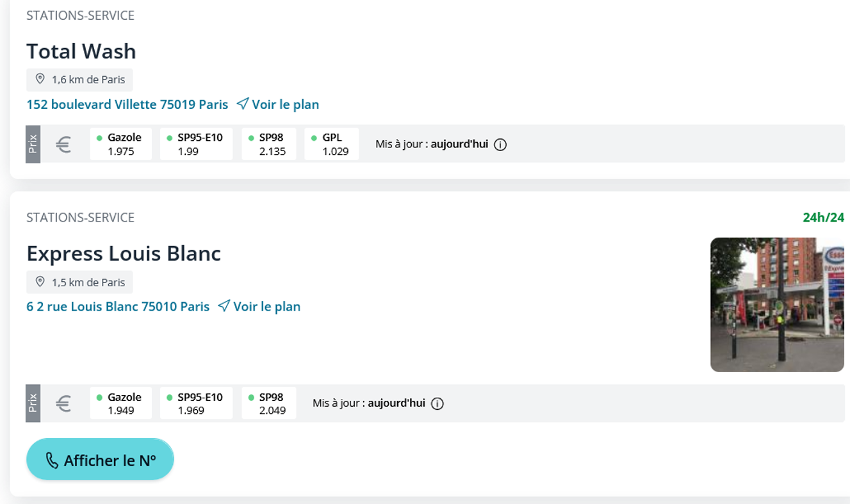Click location pin next to 1,5 km de Paris
Screen dimensions: 850x504
[40, 282]
